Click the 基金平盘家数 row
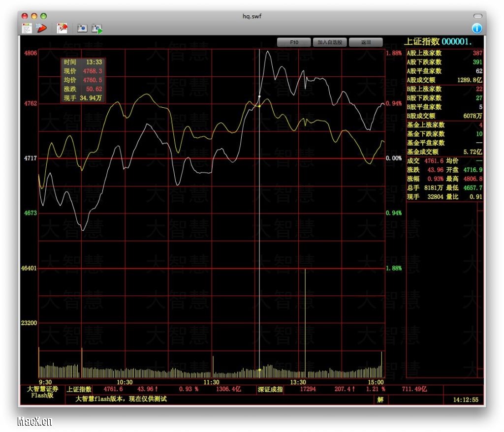 [444, 143]
